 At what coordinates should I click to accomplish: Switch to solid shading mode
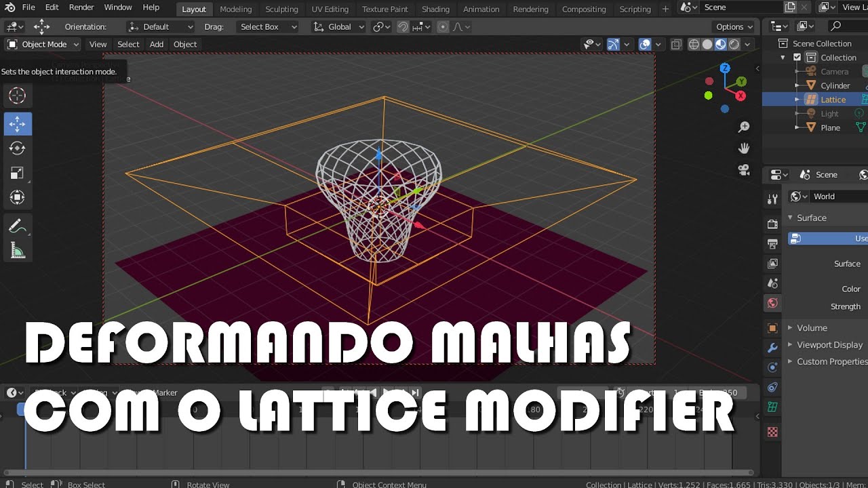coord(707,44)
